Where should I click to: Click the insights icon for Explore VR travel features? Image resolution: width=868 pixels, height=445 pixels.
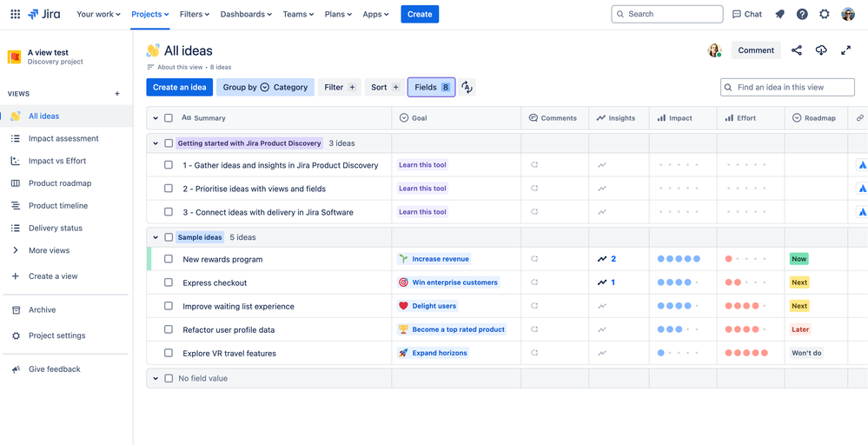(602, 353)
